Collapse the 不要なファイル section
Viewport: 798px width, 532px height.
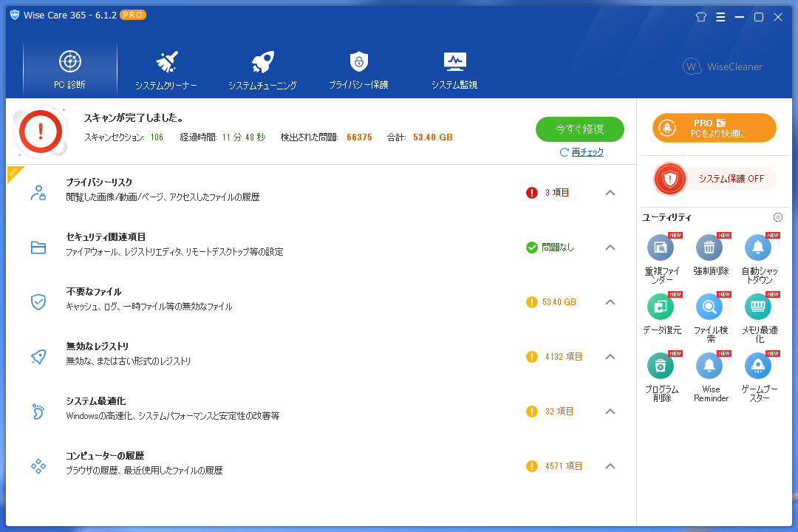[610, 302]
